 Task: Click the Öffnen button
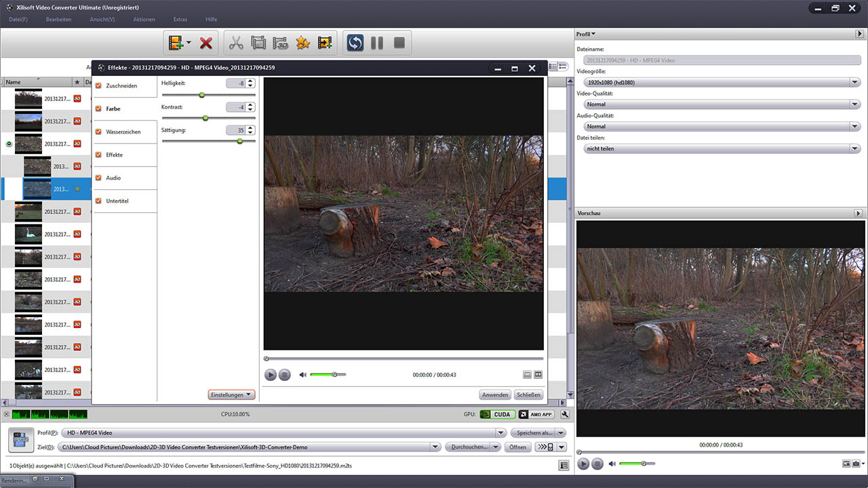point(517,447)
